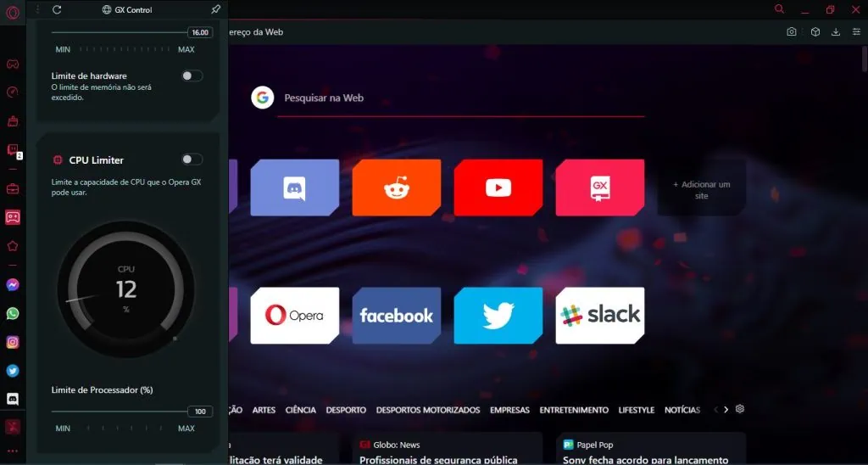
Task: Open sidebar three-dot setup menu
Action: [x=13, y=451]
